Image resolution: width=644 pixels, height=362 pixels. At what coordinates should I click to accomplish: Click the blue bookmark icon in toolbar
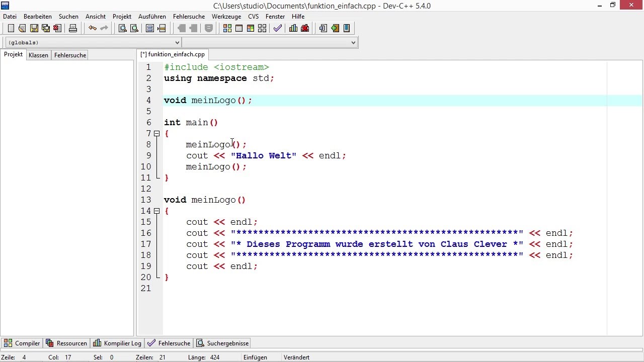pos(347,28)
